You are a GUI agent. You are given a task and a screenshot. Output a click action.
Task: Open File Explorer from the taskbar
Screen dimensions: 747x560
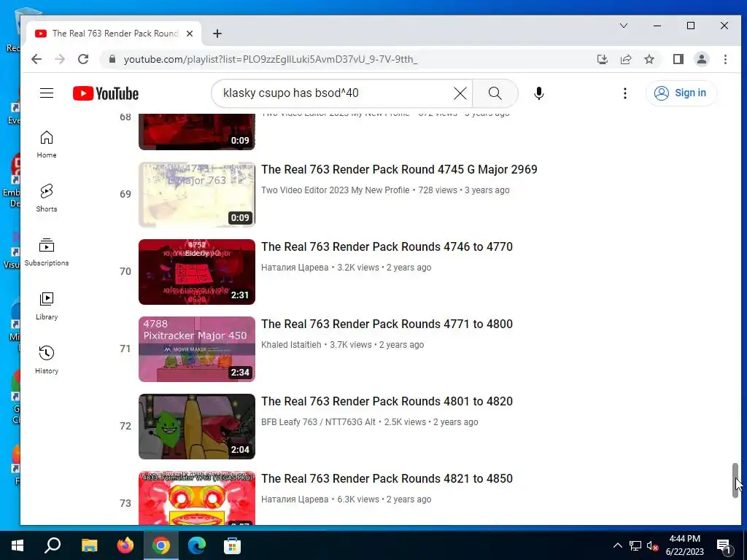coord(89,545)
